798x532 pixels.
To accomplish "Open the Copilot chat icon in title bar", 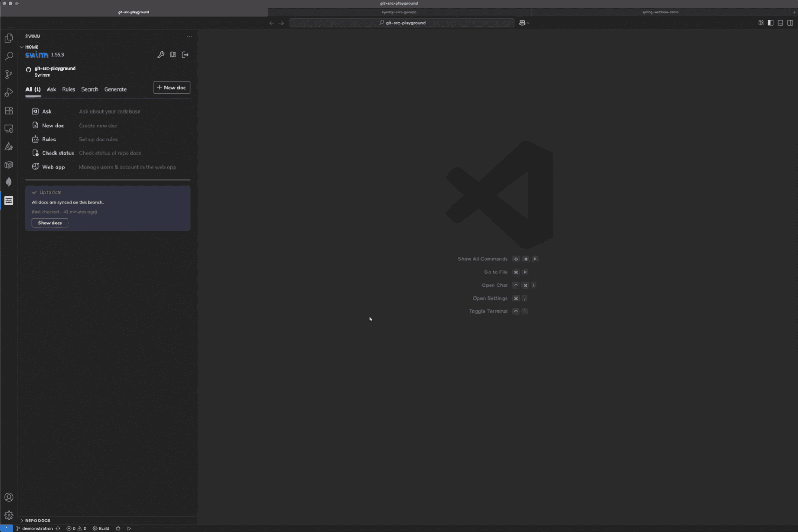I will point(522,23).
